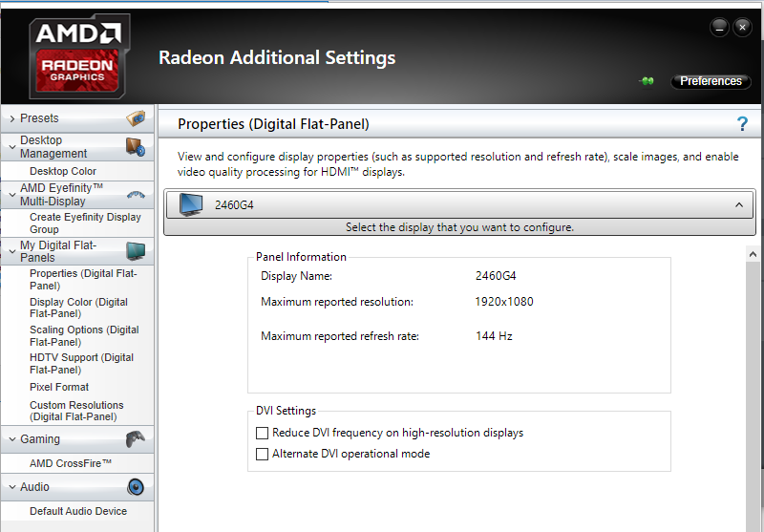The width and height of the screenshot is (764, 532).
Task: Click the green pin icon near Preferences
Action: pos(647,81)
